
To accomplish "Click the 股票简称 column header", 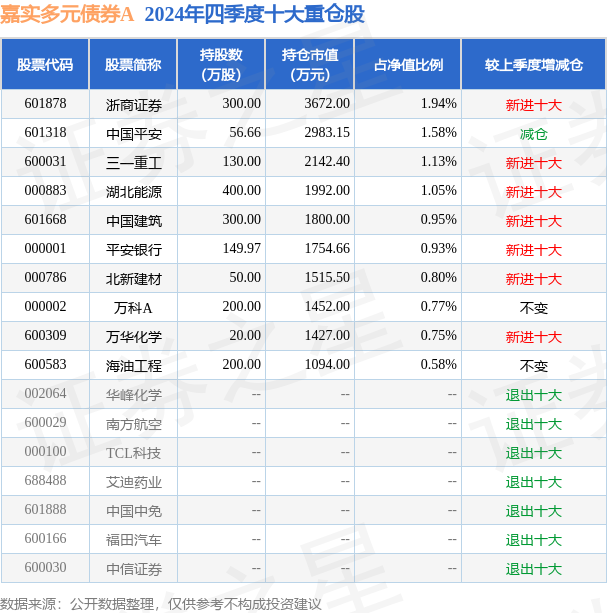I will pos(133,65).
